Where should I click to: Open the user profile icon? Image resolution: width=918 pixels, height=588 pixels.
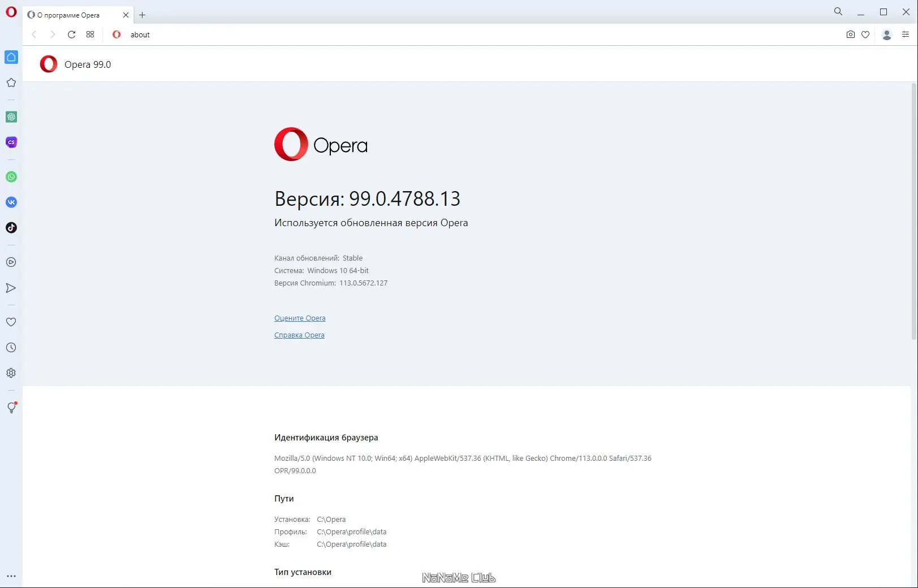(x=887, y=34)
